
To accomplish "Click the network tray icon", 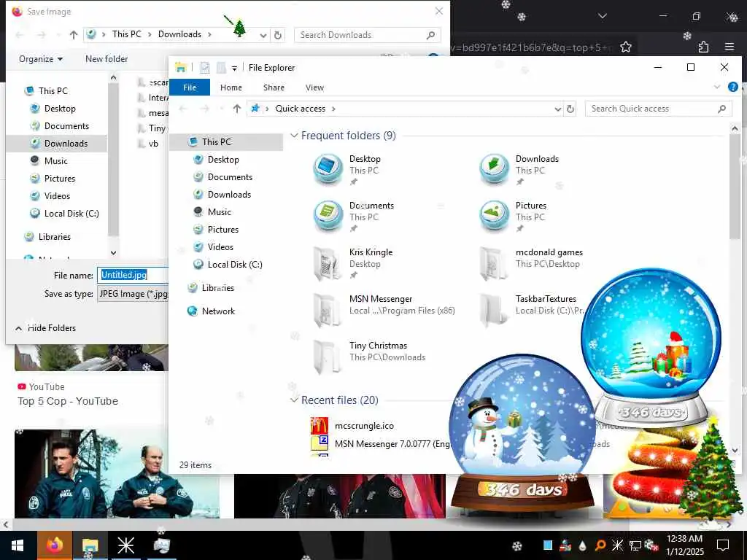I will point(635,545).
